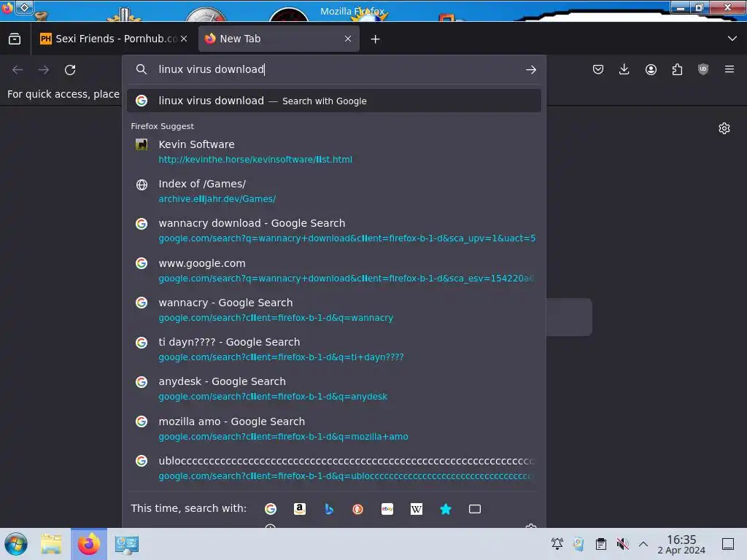Search open tabs with the tabs icon
747x560 pixels.
[474, 509]
